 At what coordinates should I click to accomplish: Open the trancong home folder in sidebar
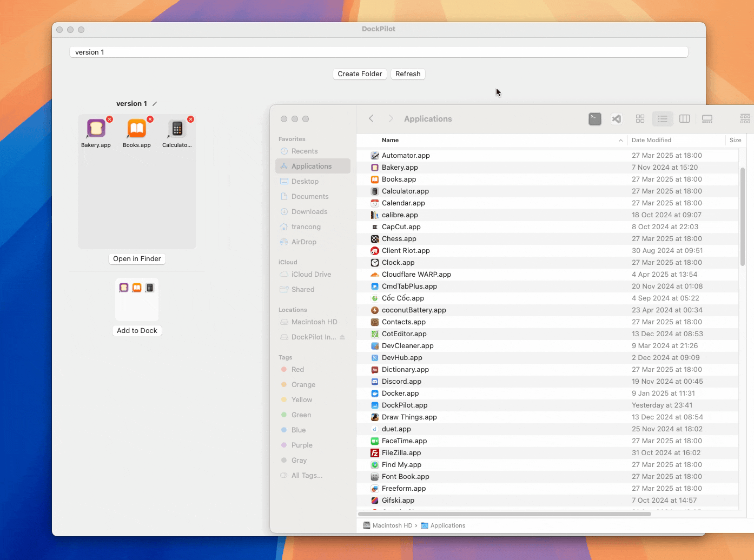pyautogui.click(x=313, y=227)
